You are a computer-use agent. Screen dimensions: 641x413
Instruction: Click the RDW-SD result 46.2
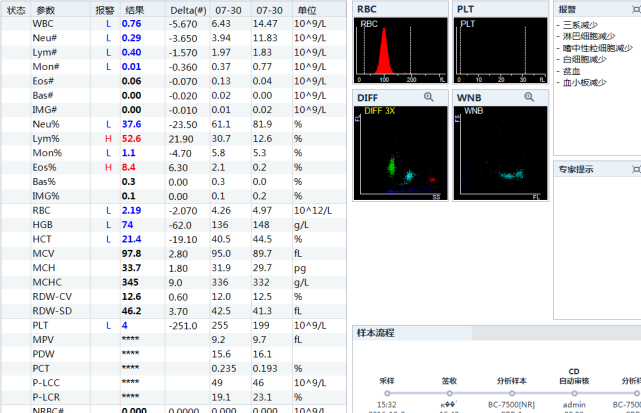(x=131, y=311)
